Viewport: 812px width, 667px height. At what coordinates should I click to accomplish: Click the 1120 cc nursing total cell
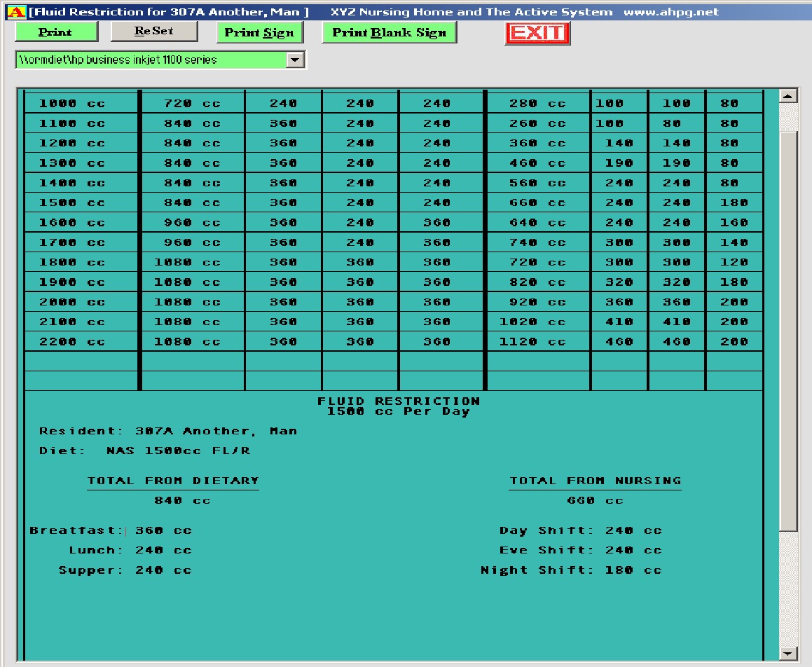[532, 341]
